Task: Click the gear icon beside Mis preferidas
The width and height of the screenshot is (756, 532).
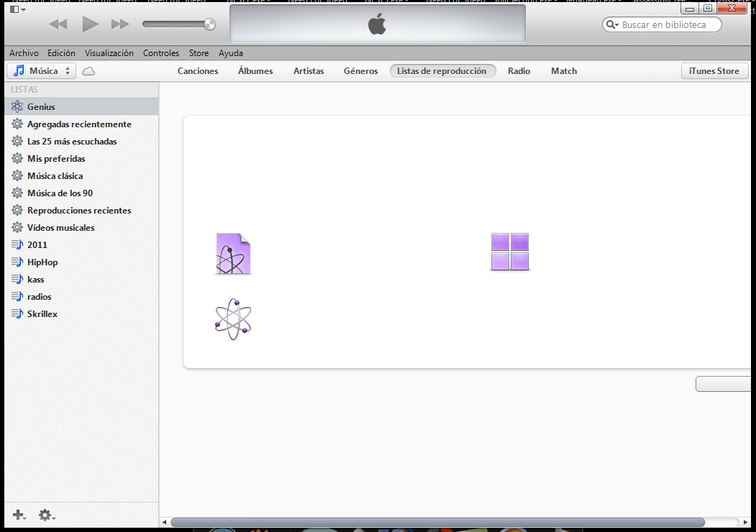Action: tap(17, 159)
